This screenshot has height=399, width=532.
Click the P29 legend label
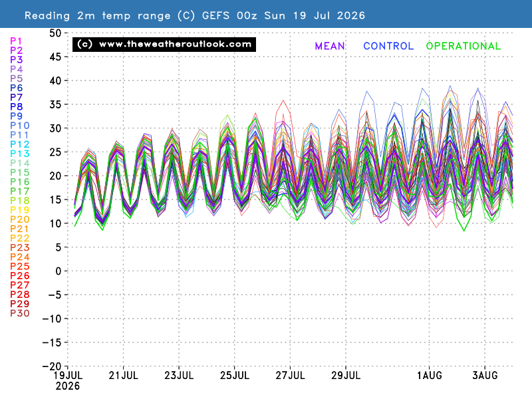(x=20, y=304)
